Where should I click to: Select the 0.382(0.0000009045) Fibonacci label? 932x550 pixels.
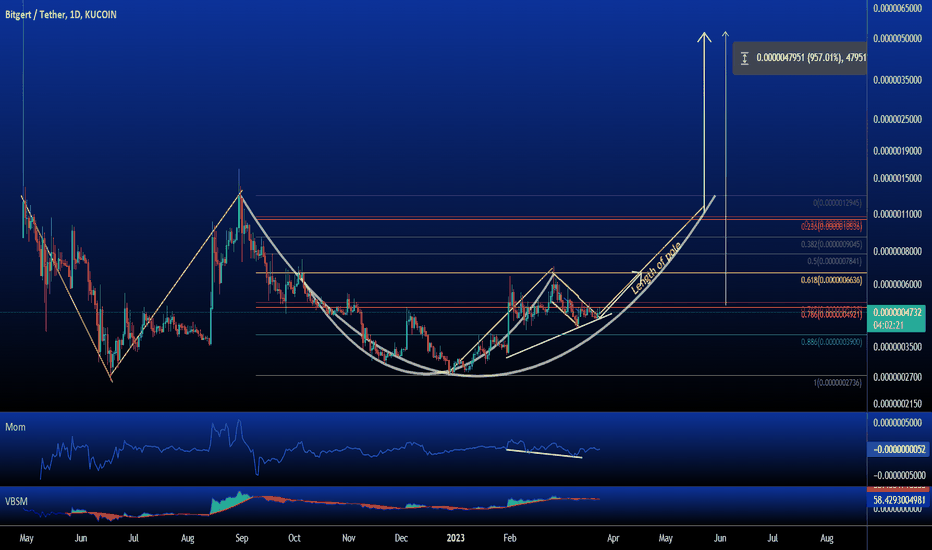click(831, 244)
